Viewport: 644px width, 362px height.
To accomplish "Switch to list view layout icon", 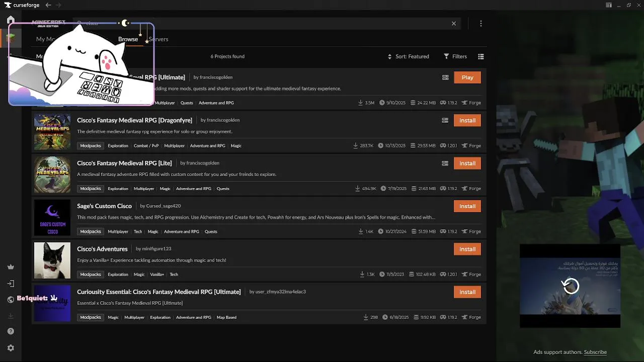I will (481, 56).
